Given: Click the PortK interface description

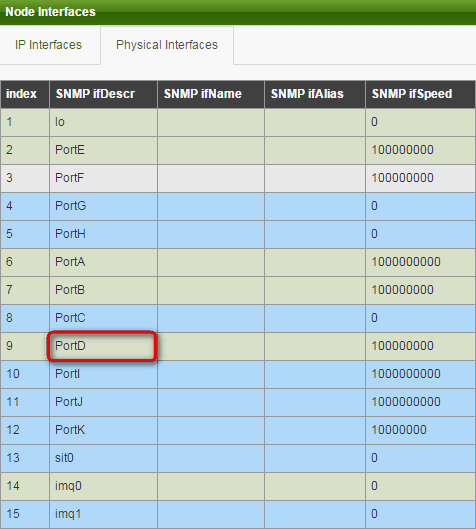Looking at the screenshot, I should (x=70, y=430).
